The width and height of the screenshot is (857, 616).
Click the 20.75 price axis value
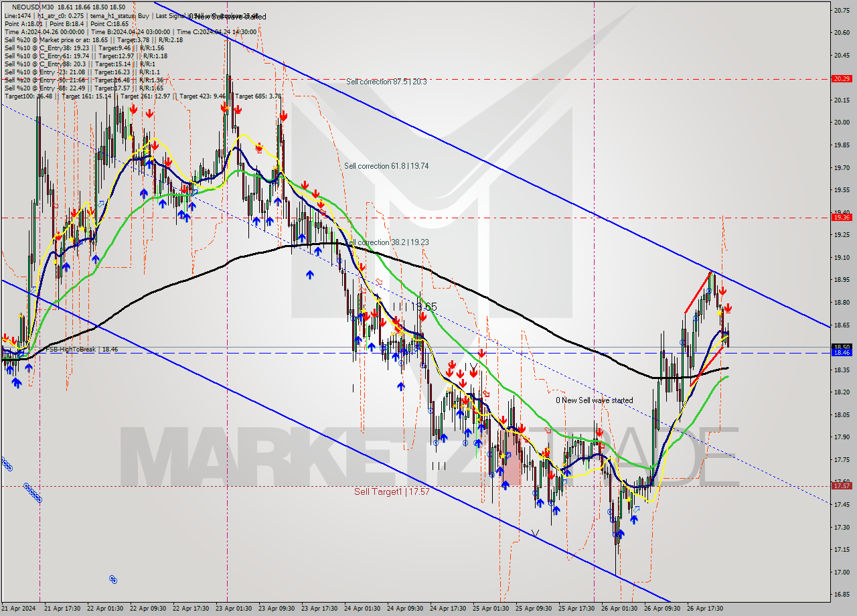tap(841, 10)
